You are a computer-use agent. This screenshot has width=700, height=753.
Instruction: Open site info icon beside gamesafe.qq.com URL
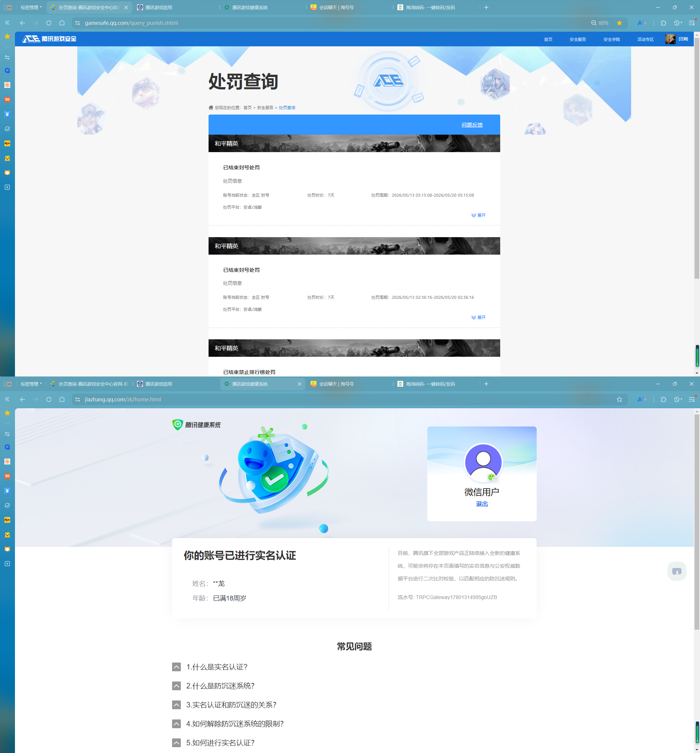[x=78, y=23]
